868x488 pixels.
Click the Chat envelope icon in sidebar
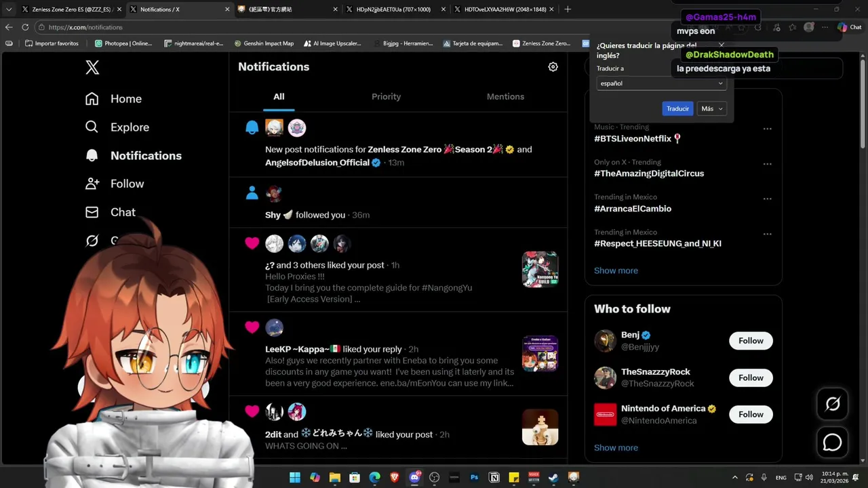click(x=92, y=212)
